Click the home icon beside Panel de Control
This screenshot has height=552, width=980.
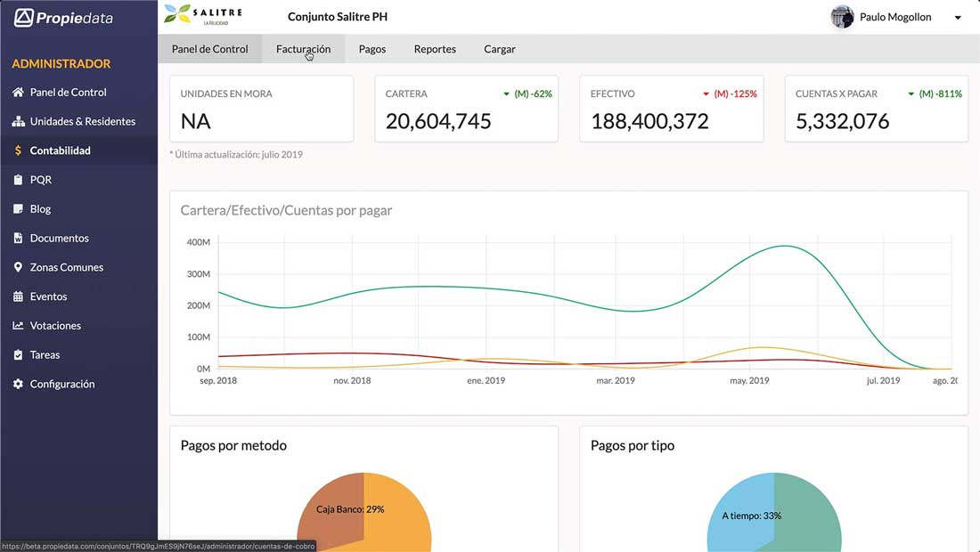pyautogui.click(x=18, y=93)
